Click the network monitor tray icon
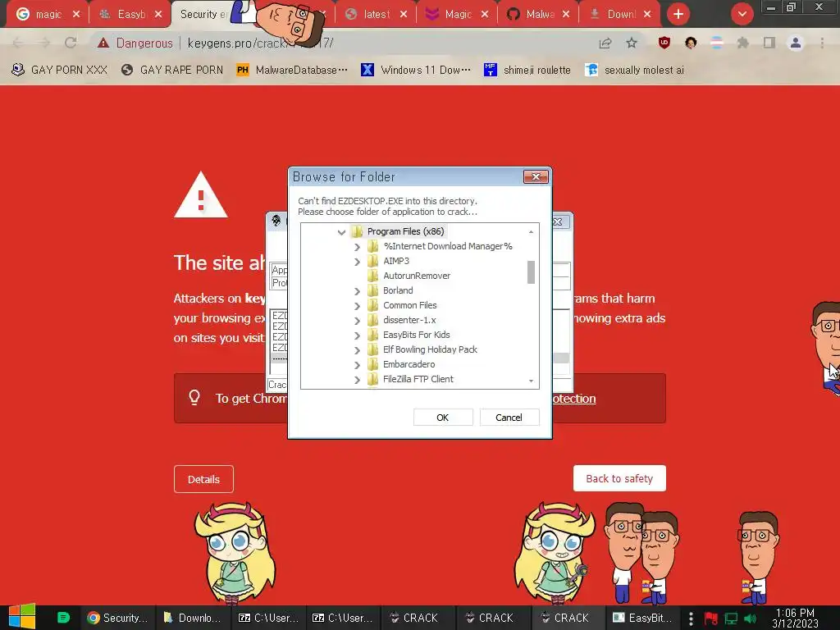This screenshot has width=840, height=630. click(731, 619)
